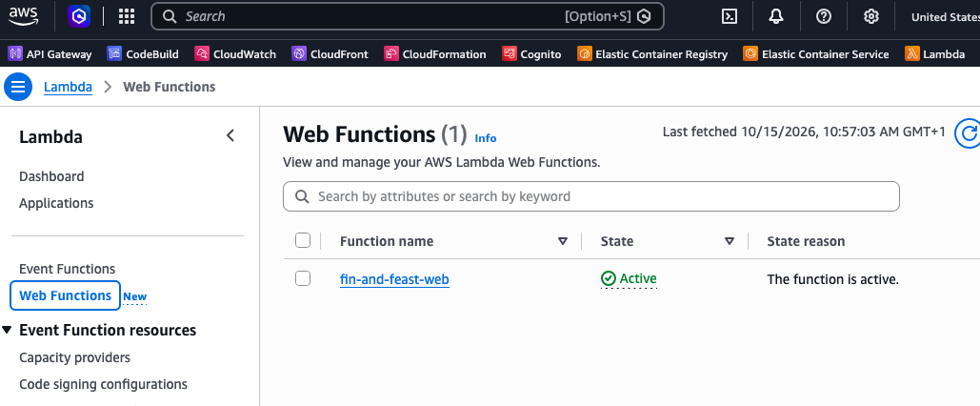This screenshot has height=406, width=980.
Task: Open the United States region selector
Action: click(x=945, y=17)
